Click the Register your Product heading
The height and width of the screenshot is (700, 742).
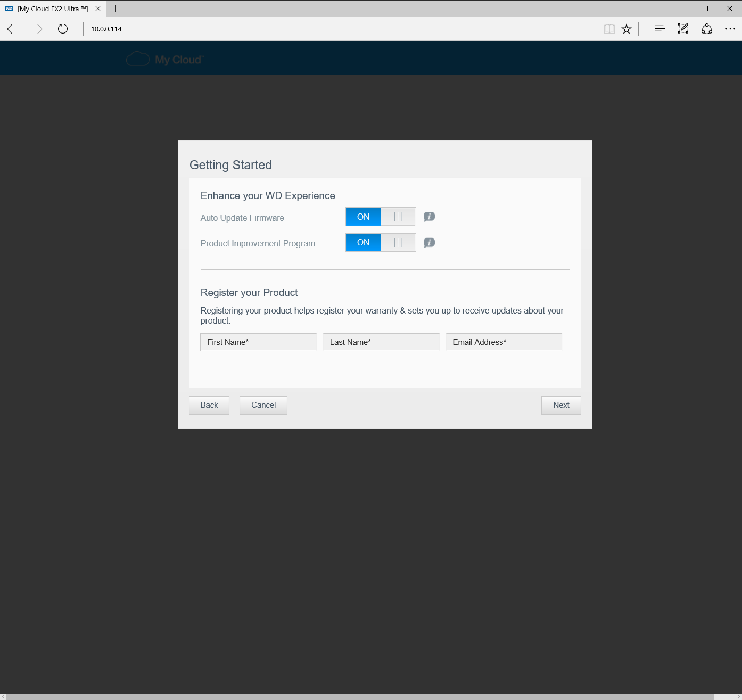tap(249, 292)
